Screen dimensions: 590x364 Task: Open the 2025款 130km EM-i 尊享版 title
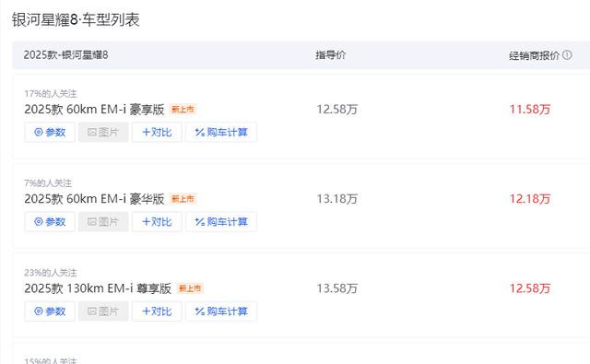(98, 288)
